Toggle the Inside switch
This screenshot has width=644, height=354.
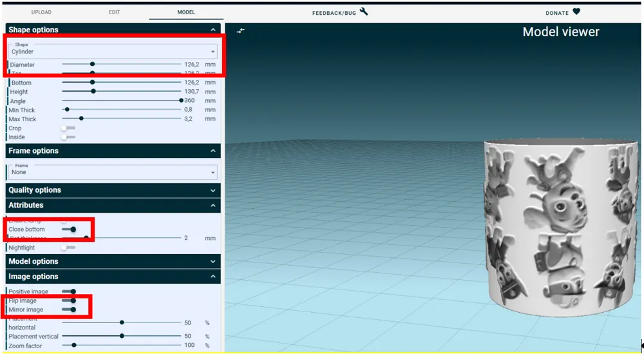coord(68,137)
